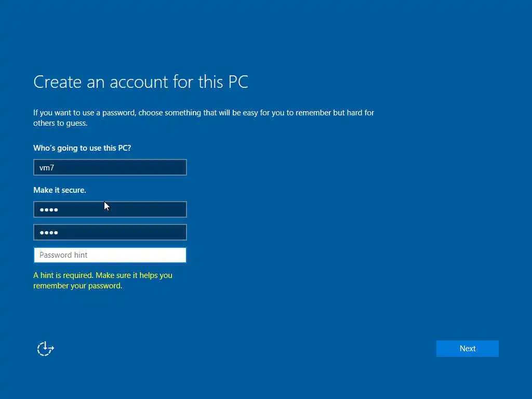The image size is (532, 399).
Task: Select the first password field
Action: [110, 209]
